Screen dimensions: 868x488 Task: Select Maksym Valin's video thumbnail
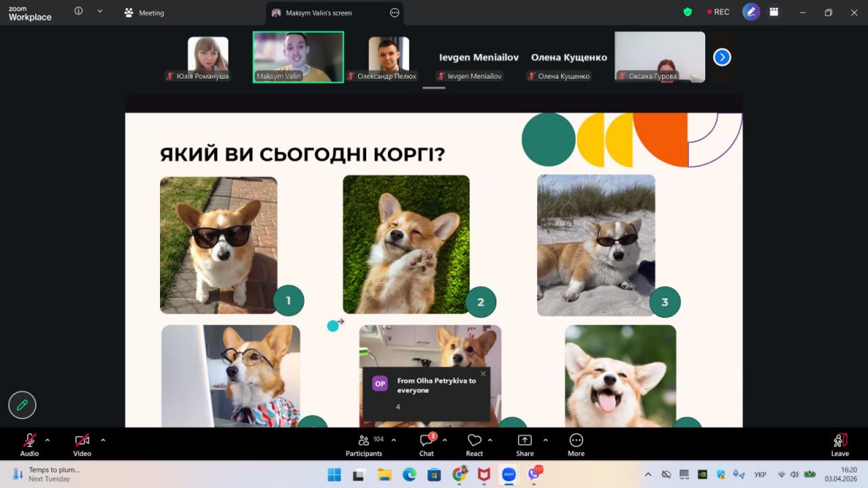click(x=298, y=57)
